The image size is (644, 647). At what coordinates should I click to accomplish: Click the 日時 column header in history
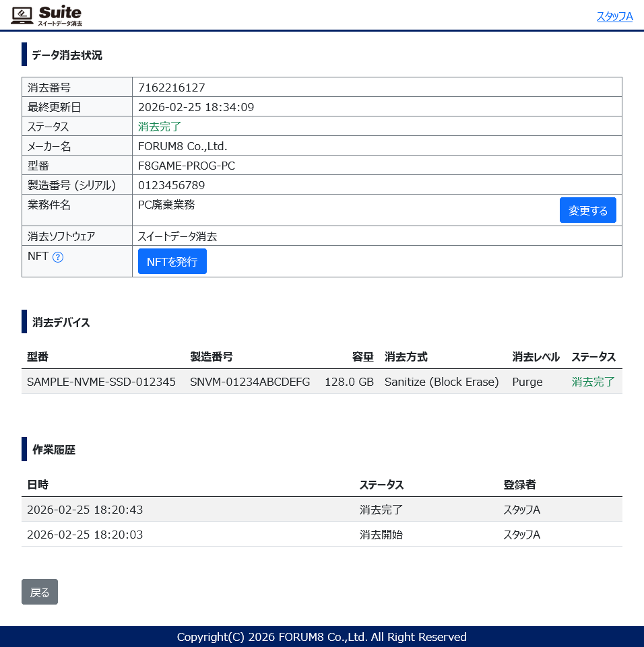(38, 485)
